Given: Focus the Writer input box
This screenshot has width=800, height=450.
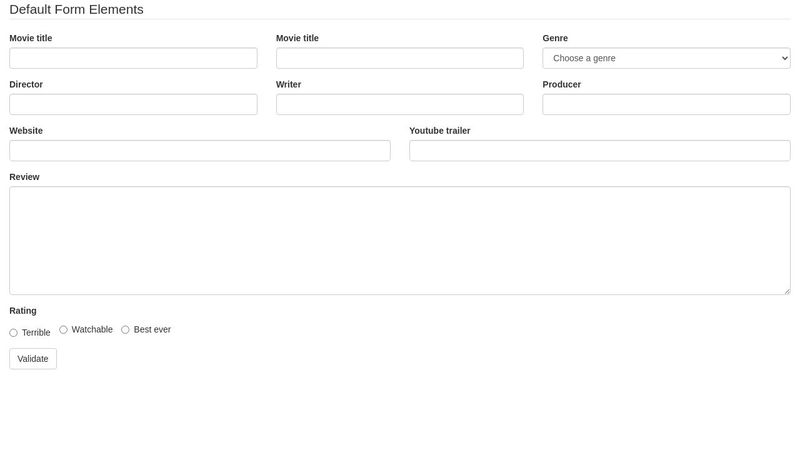Looking at the screenshot, I should click(x=399, y=104).
